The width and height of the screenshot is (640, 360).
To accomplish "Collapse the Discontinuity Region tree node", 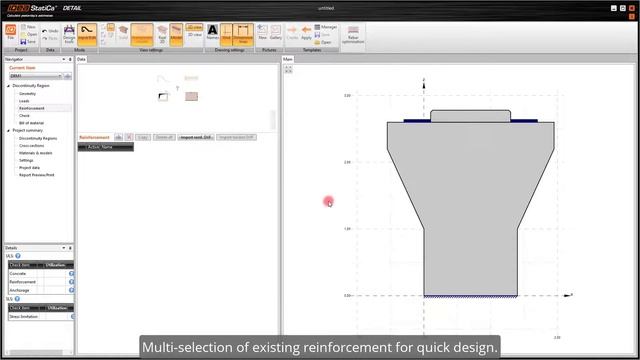I will (x=8, y=86).
